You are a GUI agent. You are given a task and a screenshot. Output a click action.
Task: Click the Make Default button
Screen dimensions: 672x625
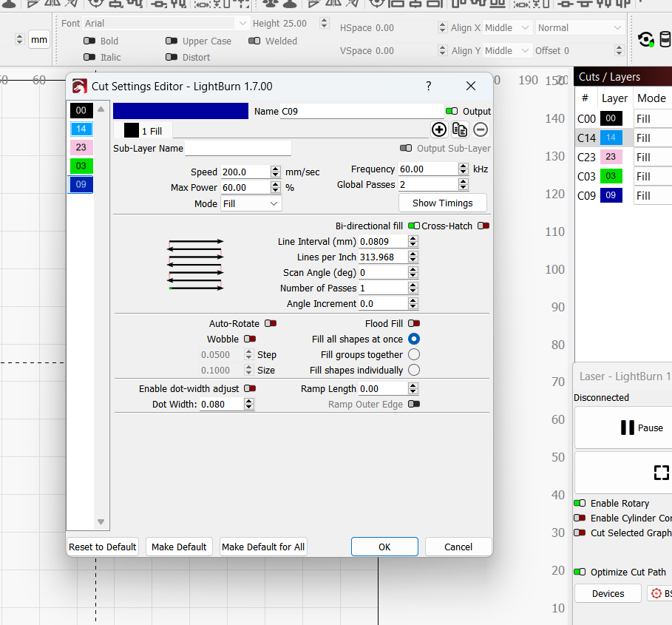coord(179,547)
